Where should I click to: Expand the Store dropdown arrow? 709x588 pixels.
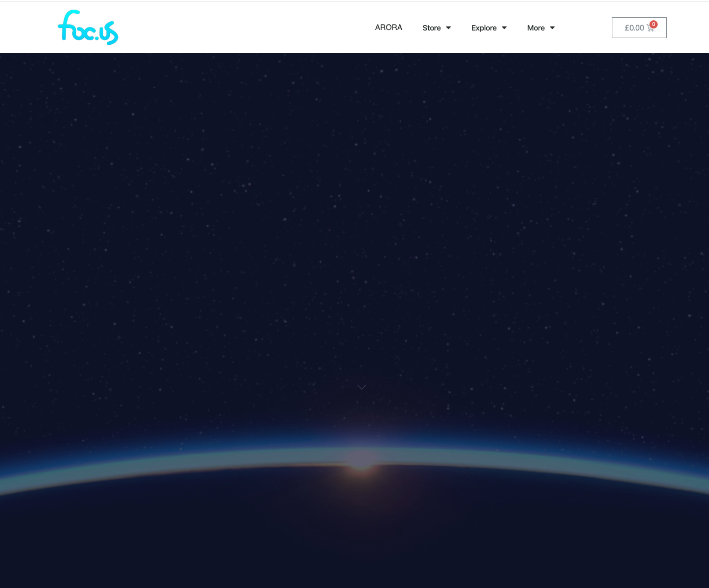click(x=449, y=28)
